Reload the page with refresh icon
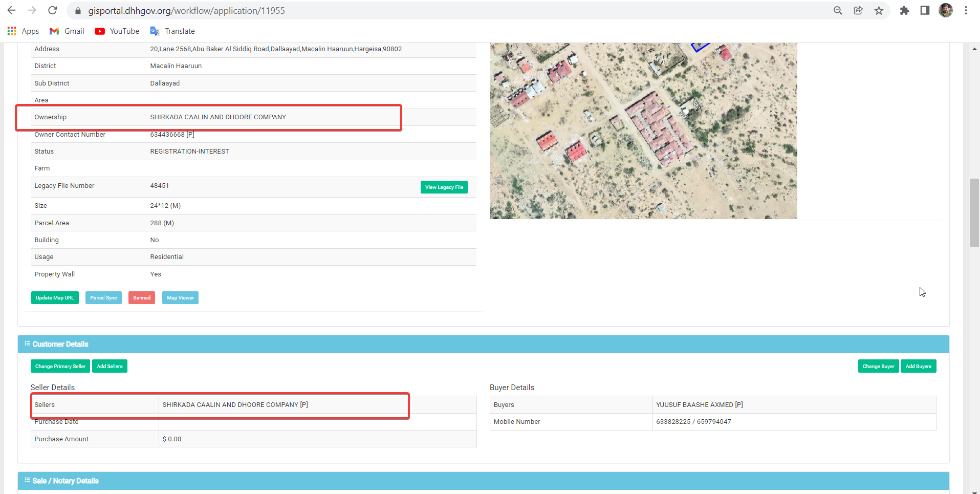Viewport: 980px width, 494px height. coord(52,10)
